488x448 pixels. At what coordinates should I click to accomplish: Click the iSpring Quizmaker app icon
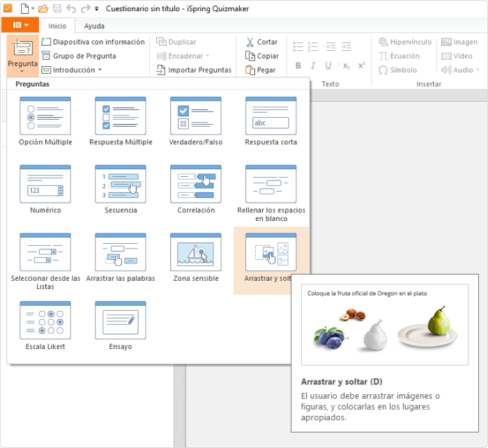click(8, 8)
